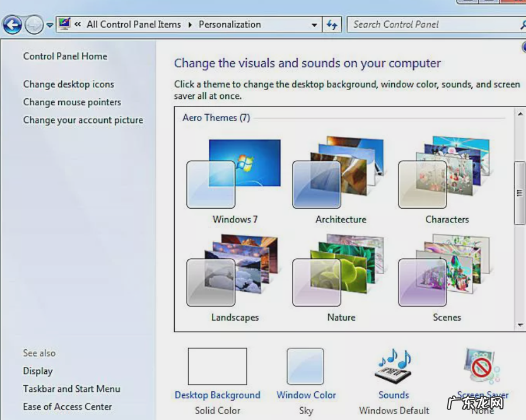Click the Sounds musical notes icon

click(x=393, y=365)
